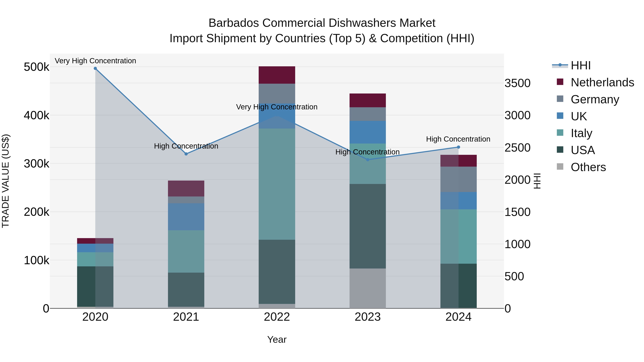This screenshot has height=362, width=644.
Task: Click the 2023 High Concentration annotation
Action: (367, 152)
